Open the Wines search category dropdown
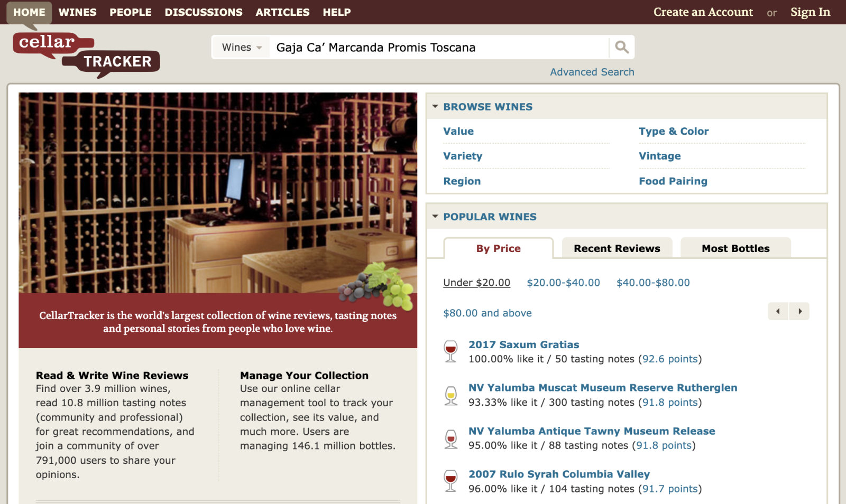 241,48
